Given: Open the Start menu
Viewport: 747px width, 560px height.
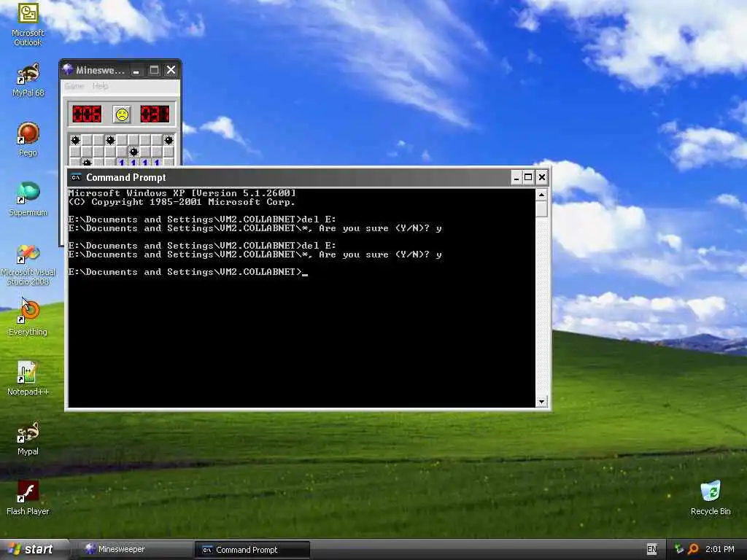Looking at the screenshot, I should coord(34,549).
